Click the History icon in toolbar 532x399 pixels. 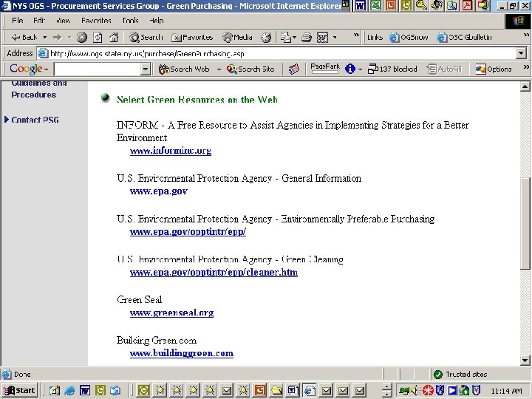[x=266, y=37]
